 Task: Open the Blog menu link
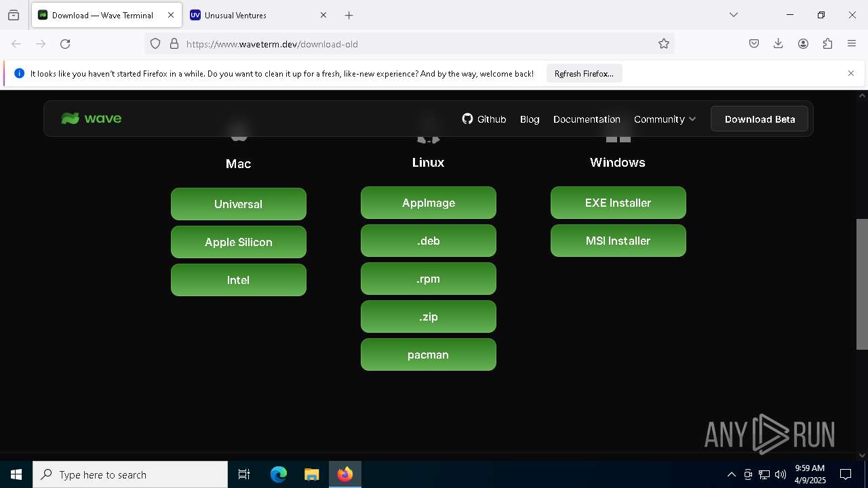click(x=530, y=119)
